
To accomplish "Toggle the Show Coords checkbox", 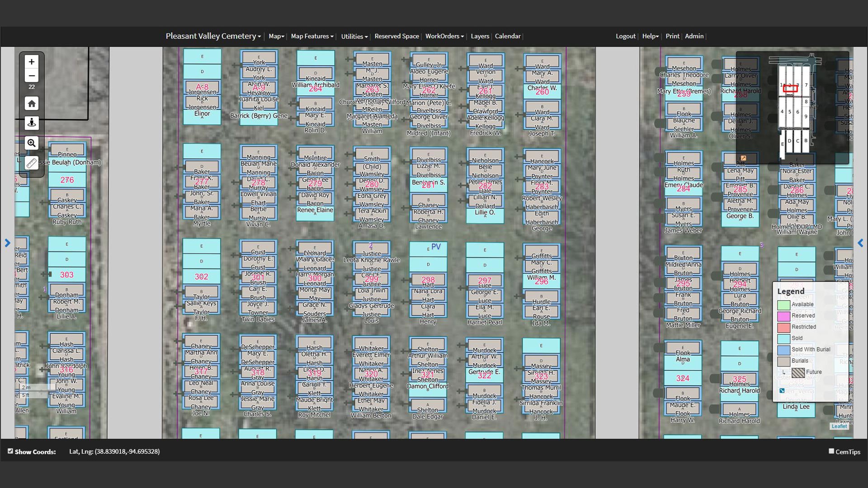I will pyautogui.click(x=10, y=451).
